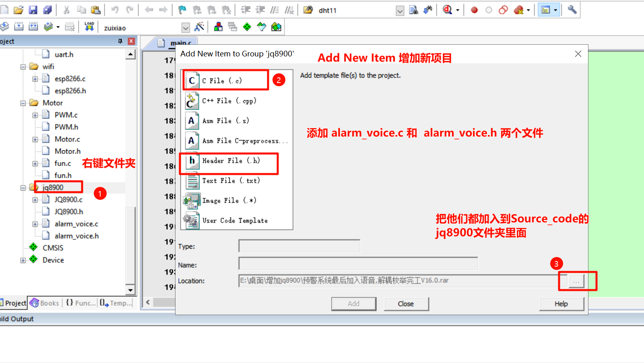This screenshot has height=363, width=644.
Task: Click the Unindent selection icon
Action: pos(260,10)
